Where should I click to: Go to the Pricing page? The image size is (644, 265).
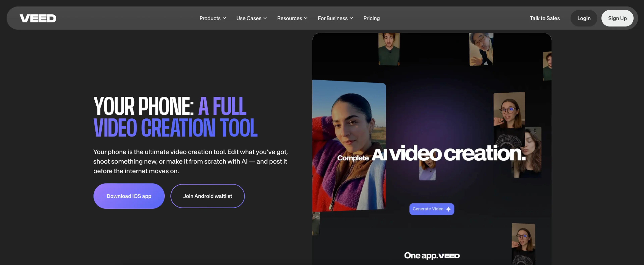click(x=371, y=18)
